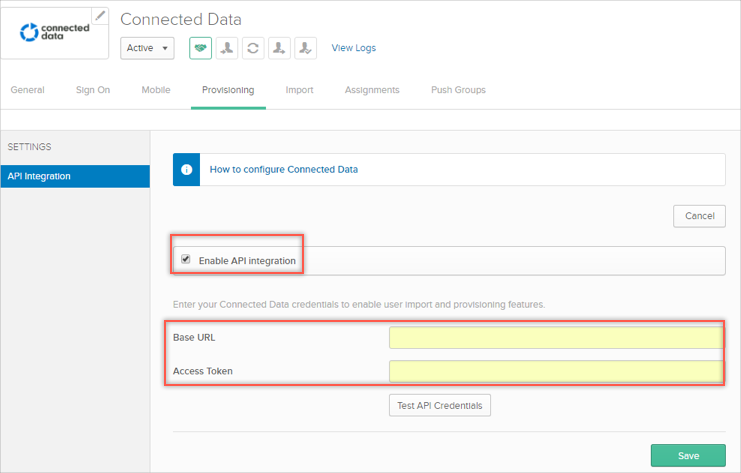Screen dimensions: 741x473
Task: Select the Assignments tab
Action: click(372, 90)
